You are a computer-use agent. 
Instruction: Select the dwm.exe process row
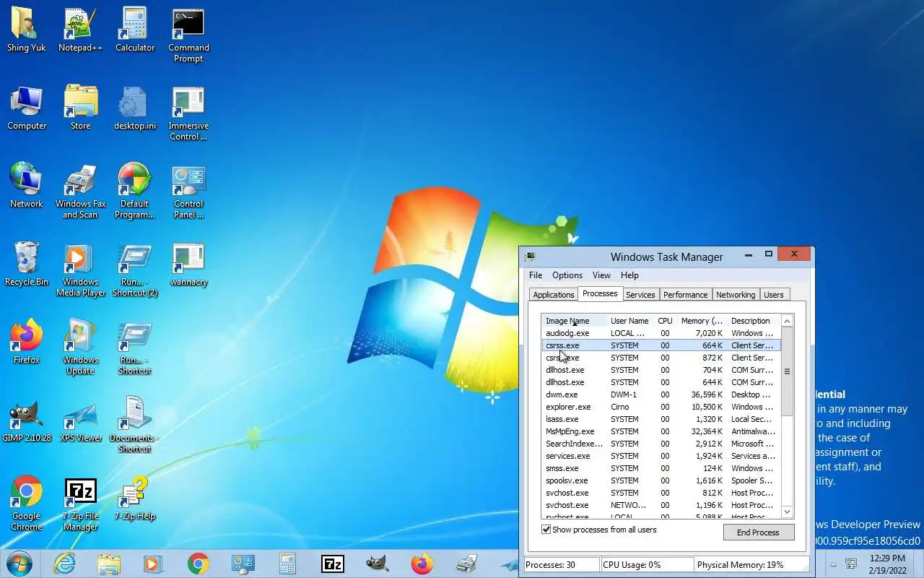[661, 394]
